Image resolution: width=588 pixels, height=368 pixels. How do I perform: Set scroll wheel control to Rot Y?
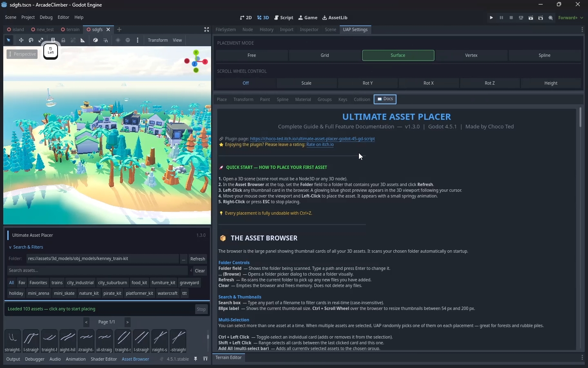[x=368, y=83]
